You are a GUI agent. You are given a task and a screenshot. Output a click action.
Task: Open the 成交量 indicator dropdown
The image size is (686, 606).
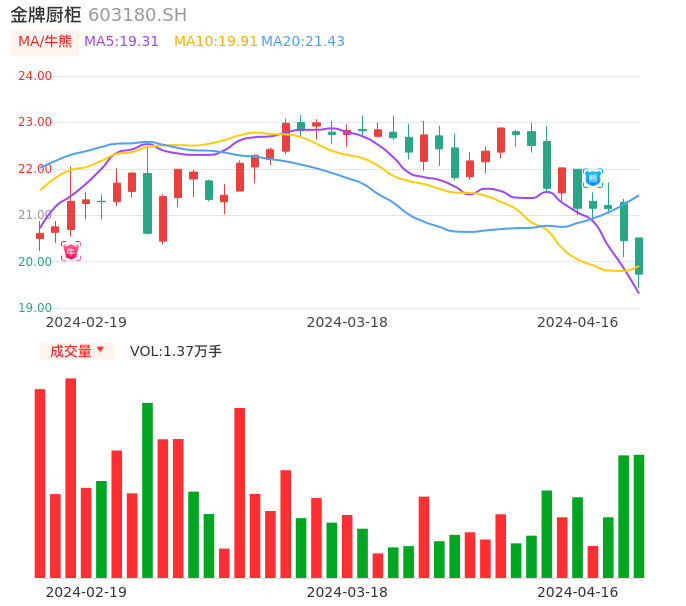pyautogui.click(x=77, y=351)
